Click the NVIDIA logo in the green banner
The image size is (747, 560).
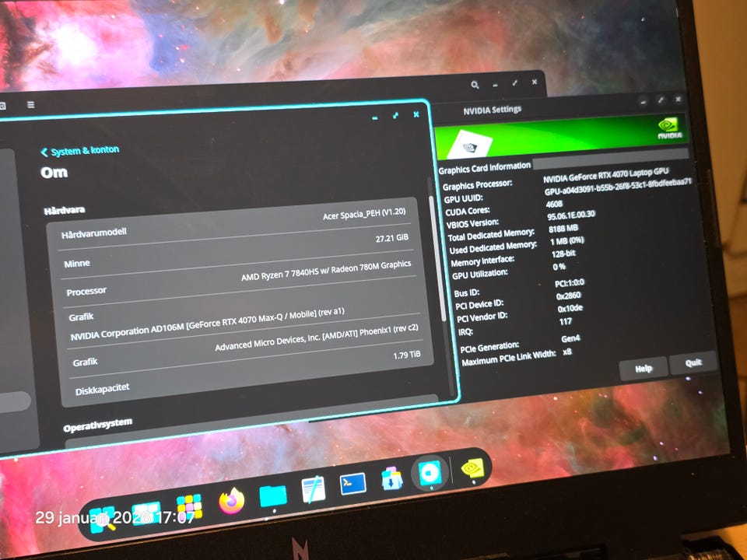pyautogui.click(x=670, y=128)
